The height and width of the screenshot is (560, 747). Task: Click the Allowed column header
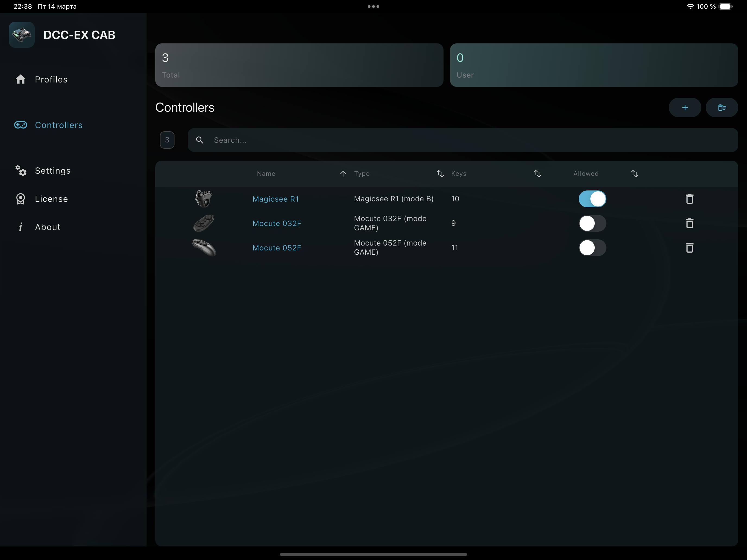pyautogui.click(x=586, y=173)
